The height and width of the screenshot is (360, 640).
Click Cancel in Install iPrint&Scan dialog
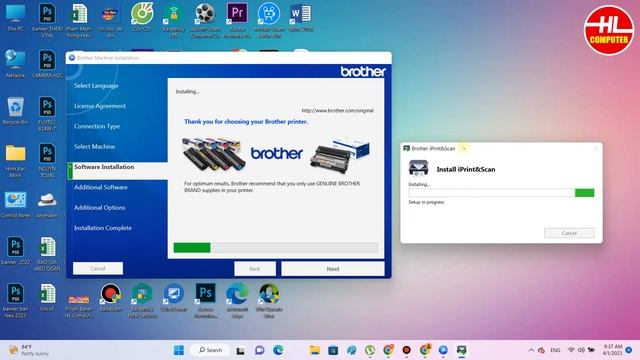click(x=569, y=233)
